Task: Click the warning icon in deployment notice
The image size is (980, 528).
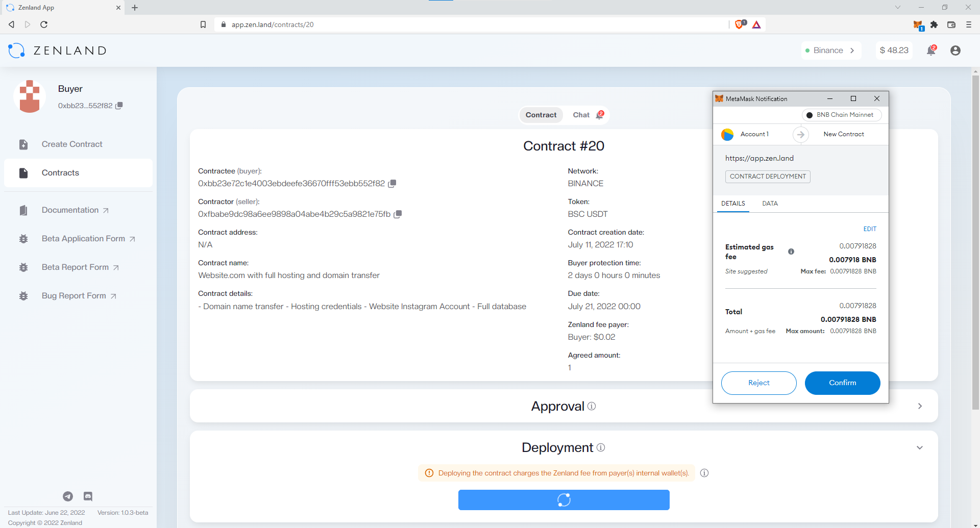Action: coord(429,473)
